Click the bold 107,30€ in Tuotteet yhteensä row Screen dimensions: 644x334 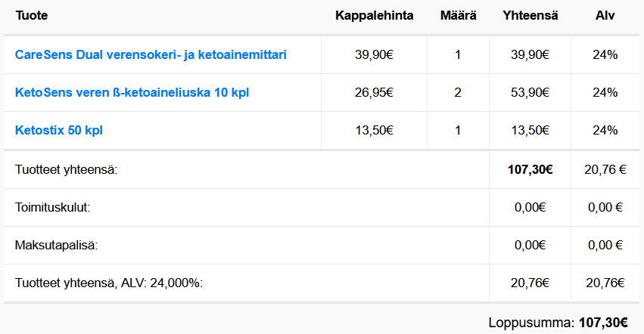pyautogui.click(x=530, y=169)
